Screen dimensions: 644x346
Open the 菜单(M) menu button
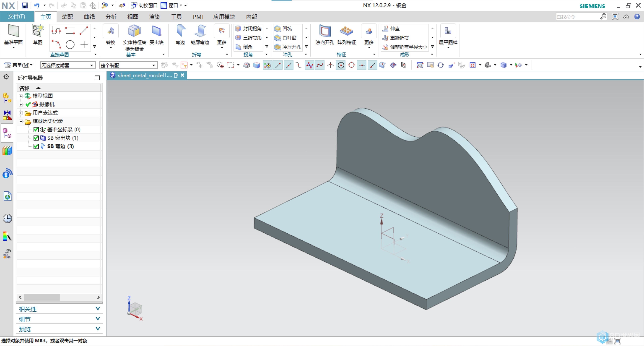[x=18, y=65]
